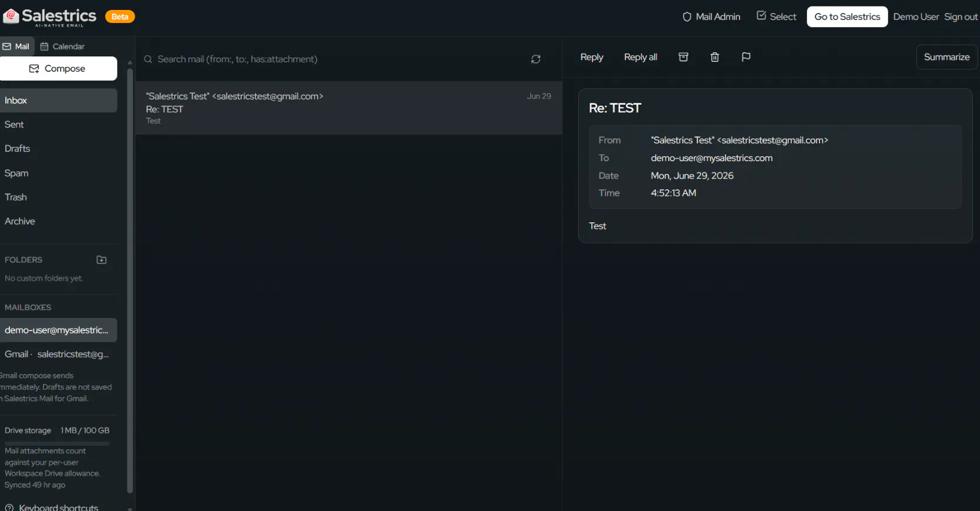Click the Salestrics logo icon
980x511 pixels.
11,16
